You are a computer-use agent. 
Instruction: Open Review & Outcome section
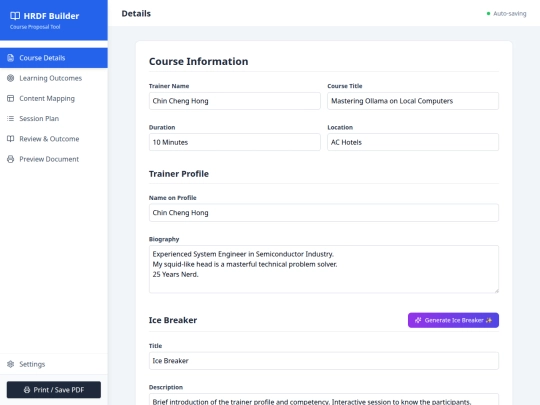click(54, 139)
